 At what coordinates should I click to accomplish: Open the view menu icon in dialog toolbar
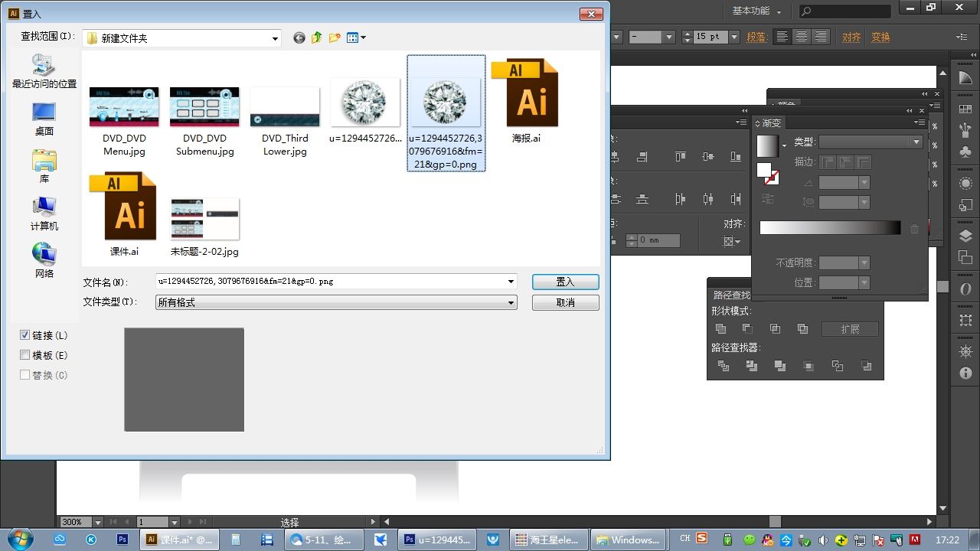[x=356, y=37]
